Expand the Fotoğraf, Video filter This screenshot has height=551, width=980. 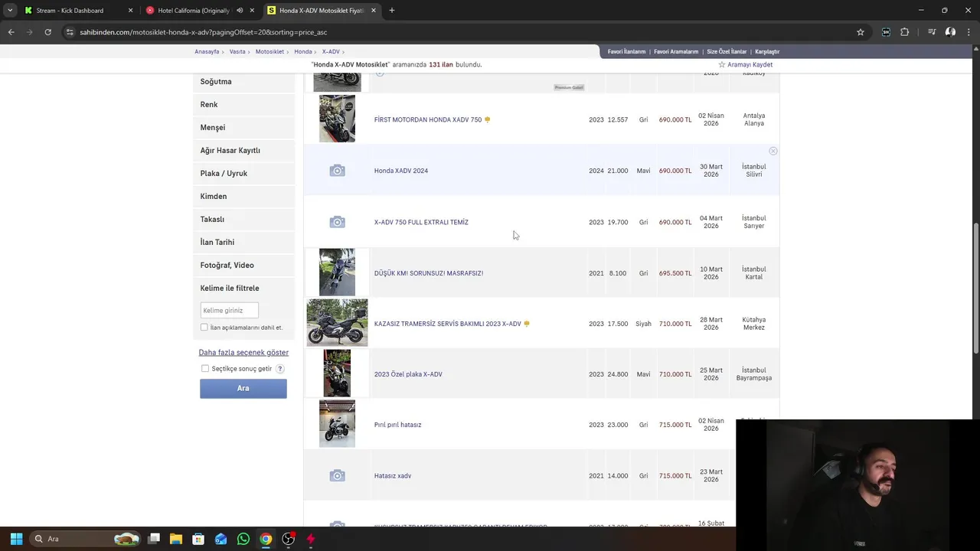244,266
